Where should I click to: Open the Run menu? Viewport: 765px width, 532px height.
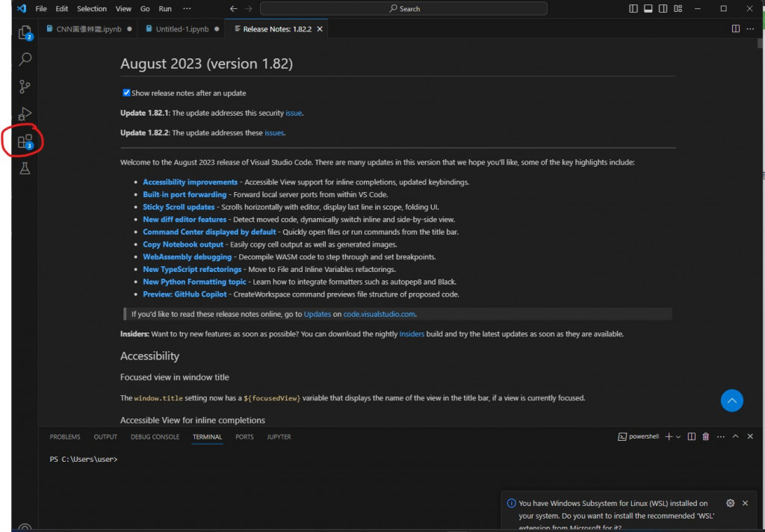[165, 9]
